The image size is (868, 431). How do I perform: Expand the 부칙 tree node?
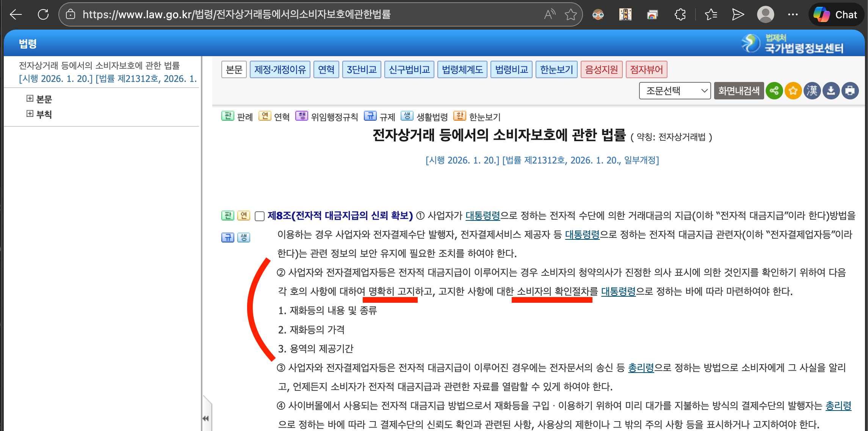pyautogui.click(x=30, y=114)
